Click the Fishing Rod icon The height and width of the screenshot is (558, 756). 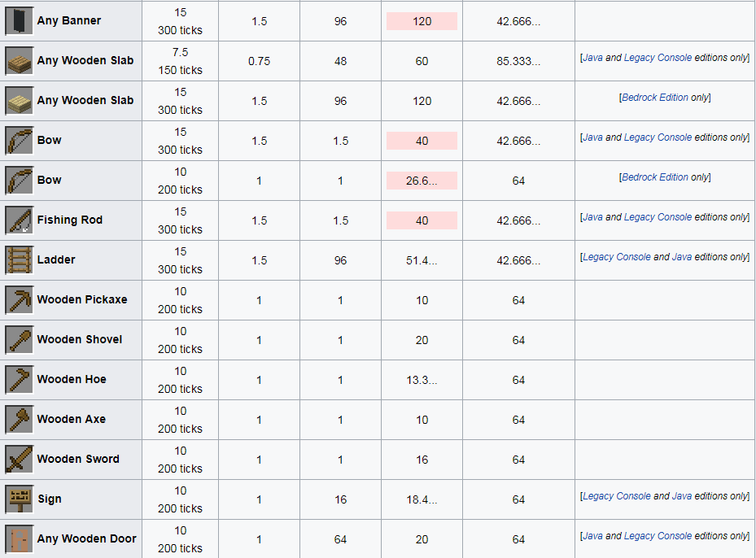tap(19, 220)
